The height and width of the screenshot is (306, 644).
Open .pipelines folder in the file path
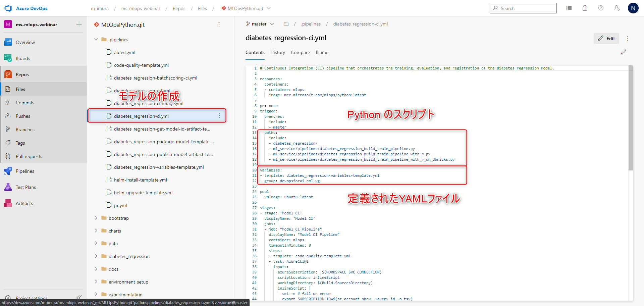tap(311, 24)
